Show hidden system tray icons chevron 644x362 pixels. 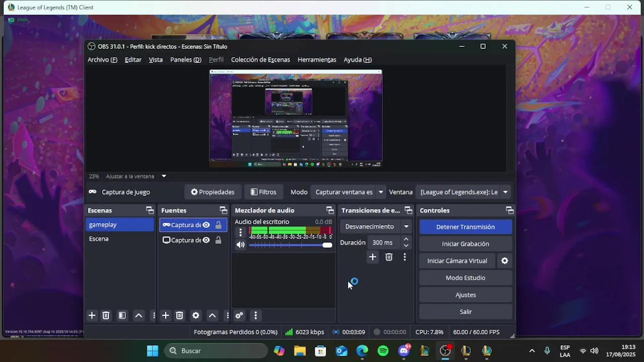coord(532,351)
